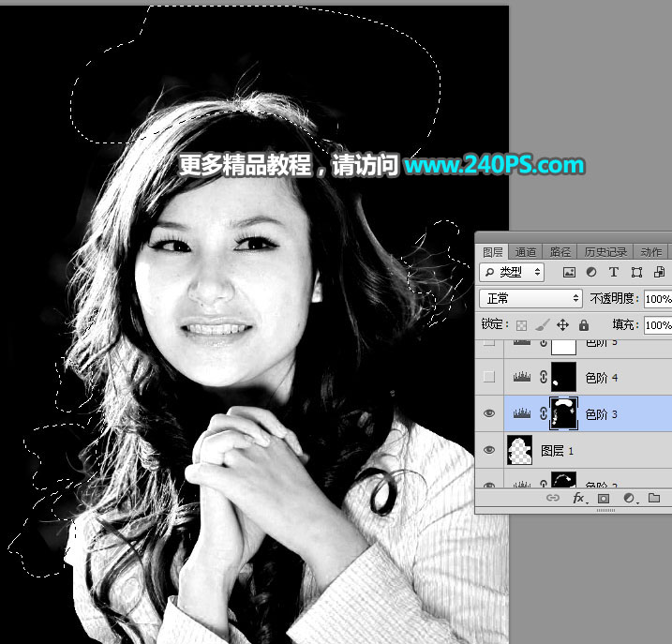
Task: Filter layers by pixel image icon
Action: [569, 272]
